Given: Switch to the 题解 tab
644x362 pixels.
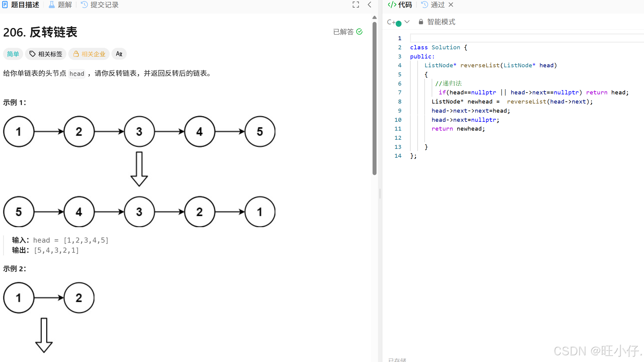Looking at the screenshot, I should [x=60, y=5].
